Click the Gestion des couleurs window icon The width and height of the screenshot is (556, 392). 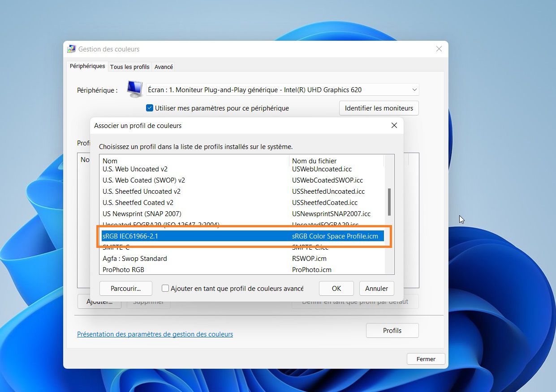pyautogui.click(x=72, y=49)
